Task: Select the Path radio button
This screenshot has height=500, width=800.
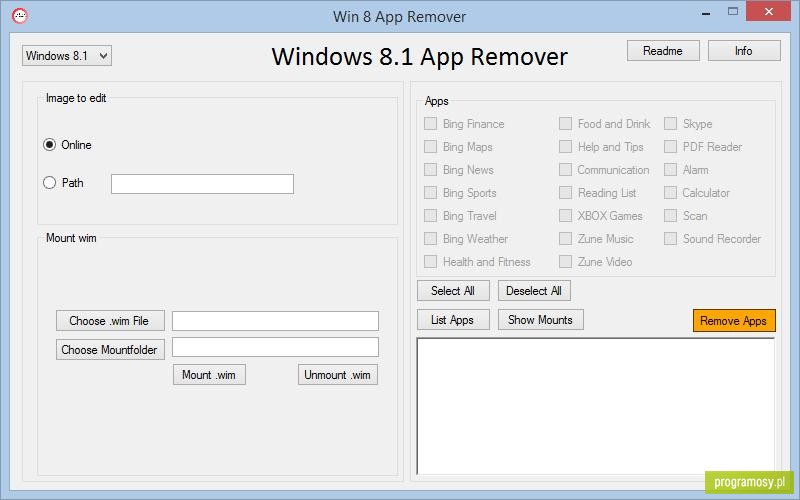Action: coord(49,183)
